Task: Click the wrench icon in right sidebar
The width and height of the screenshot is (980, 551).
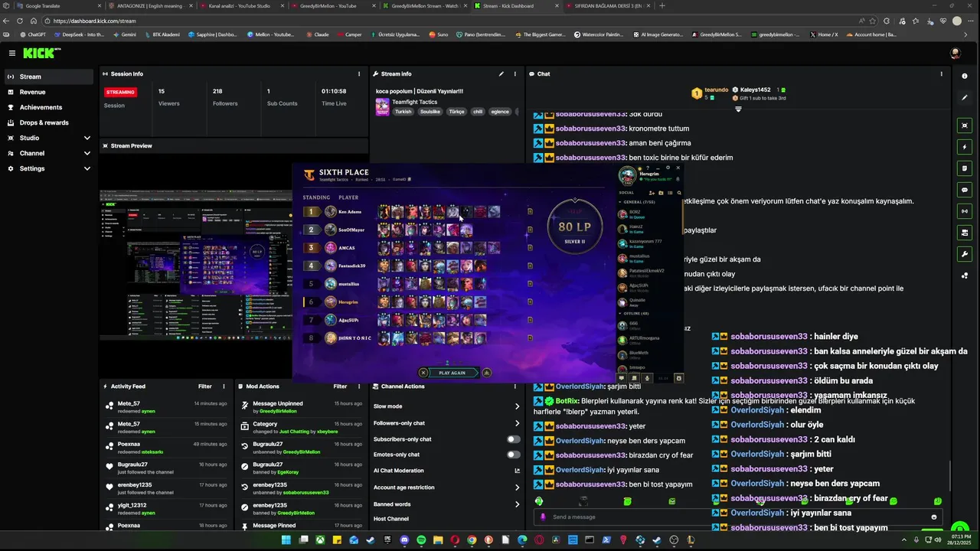Action: [x=964, y=254]
